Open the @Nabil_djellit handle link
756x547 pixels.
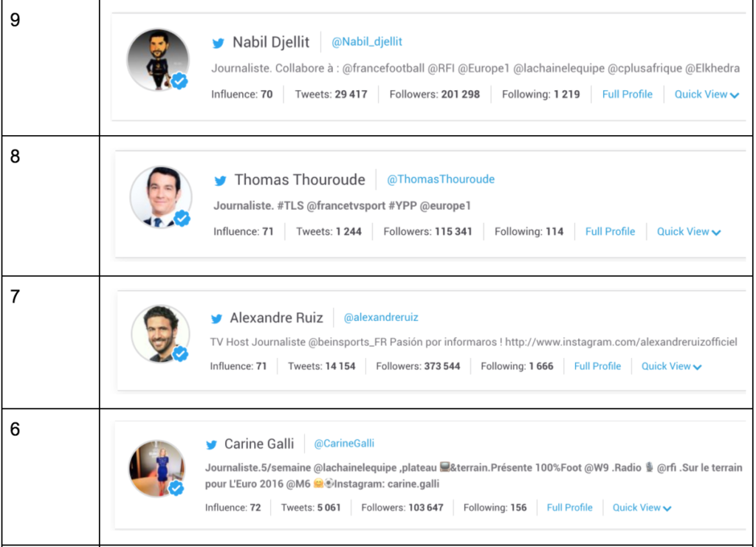pyautogui.click(x=367, y=42)
